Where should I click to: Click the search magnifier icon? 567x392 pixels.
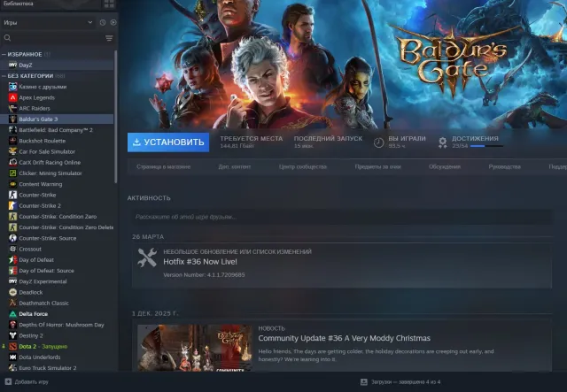pyautogui.click(x=7, y=38)
